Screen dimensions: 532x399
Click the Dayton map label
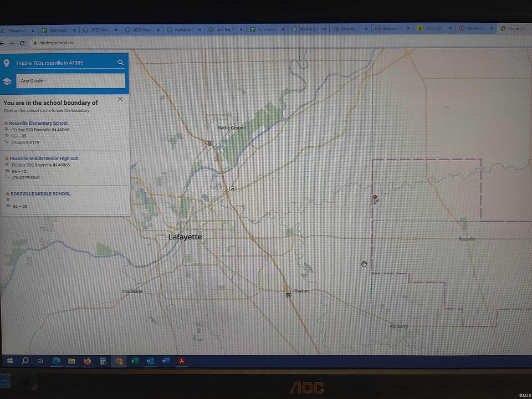pyautogui.click(x=301, y=291)
